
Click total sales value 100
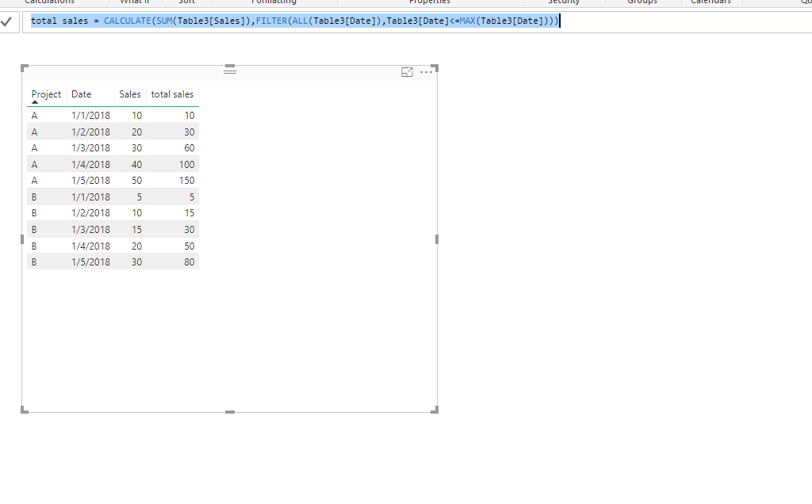tap(187, 165)
